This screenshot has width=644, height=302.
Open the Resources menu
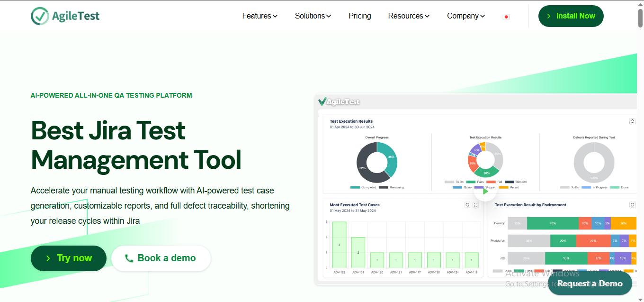tap(408, 16)
